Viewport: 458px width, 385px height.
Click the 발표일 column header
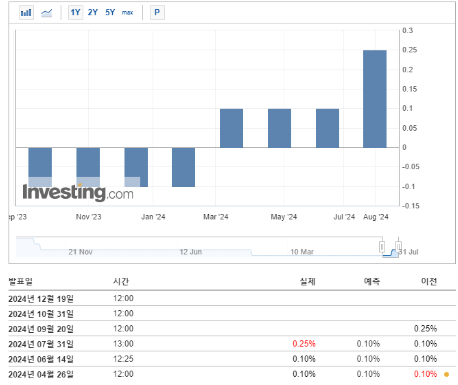pyautogui.click(x=21, y=282)
